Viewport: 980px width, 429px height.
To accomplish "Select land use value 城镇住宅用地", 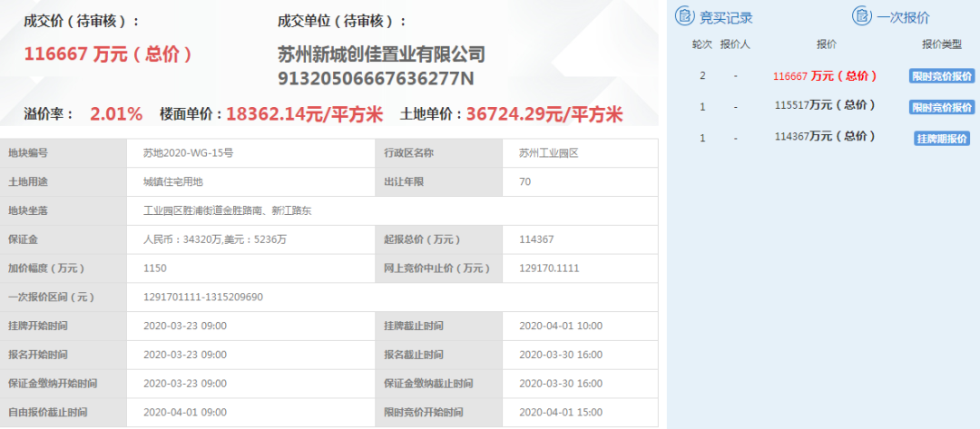I will tap(173, 181).
